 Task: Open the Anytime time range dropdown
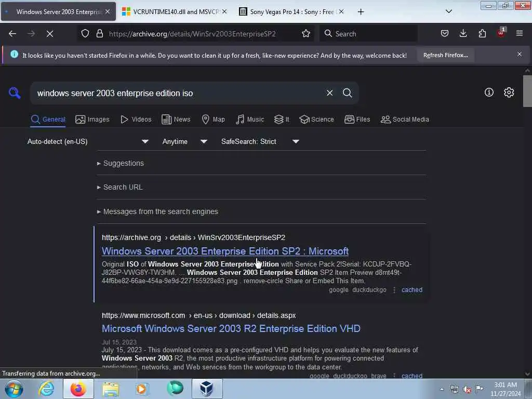(x=184, y=141)
